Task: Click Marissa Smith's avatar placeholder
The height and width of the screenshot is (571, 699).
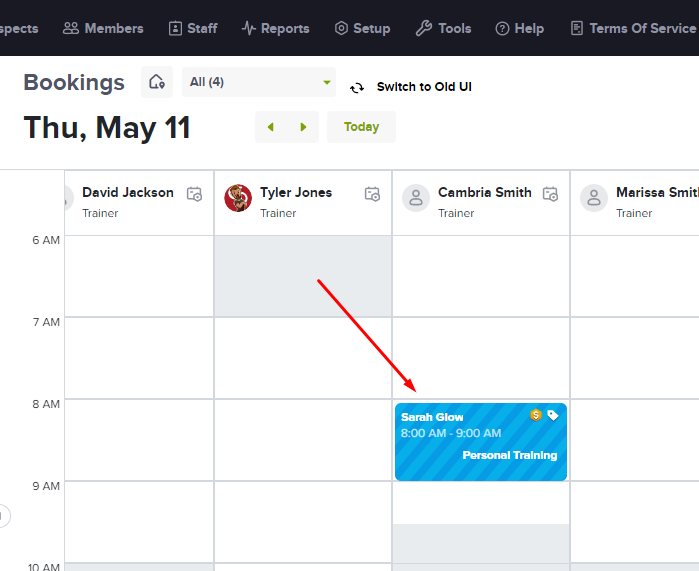Action: point(594,198)
